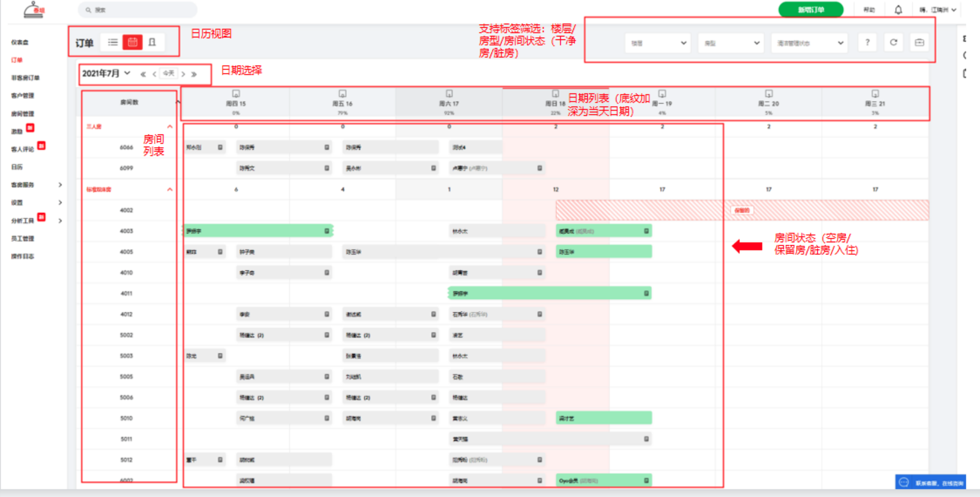Viewport: 980px width, 497px height.
Task: Open the 楼层 floor filter dropdown
Action: pyautogui.click(x=658, y=43)
